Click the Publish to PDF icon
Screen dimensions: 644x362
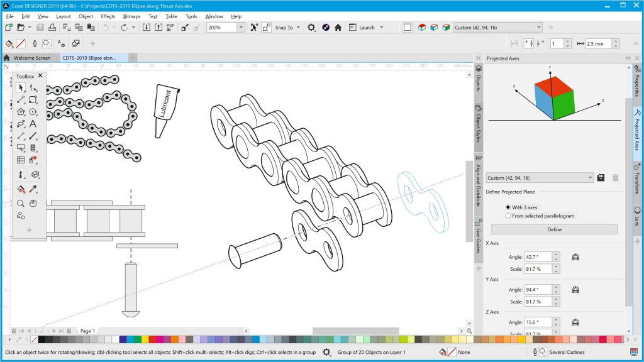(x=170, y=28)
